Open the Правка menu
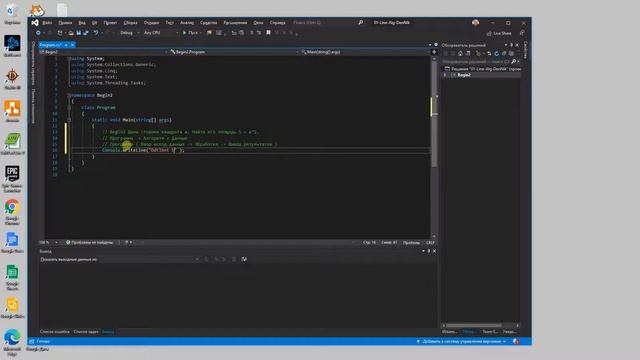 tap(65, 23)
